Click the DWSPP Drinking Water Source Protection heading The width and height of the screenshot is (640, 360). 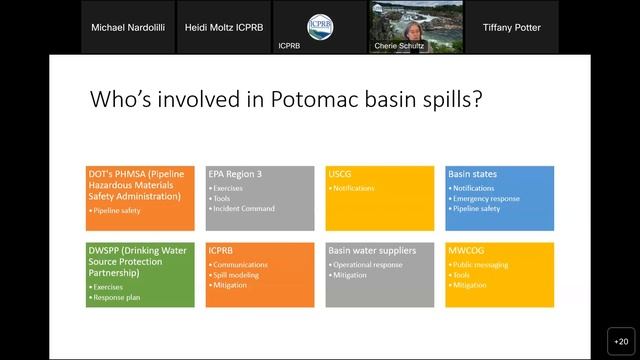pos(138,261)
